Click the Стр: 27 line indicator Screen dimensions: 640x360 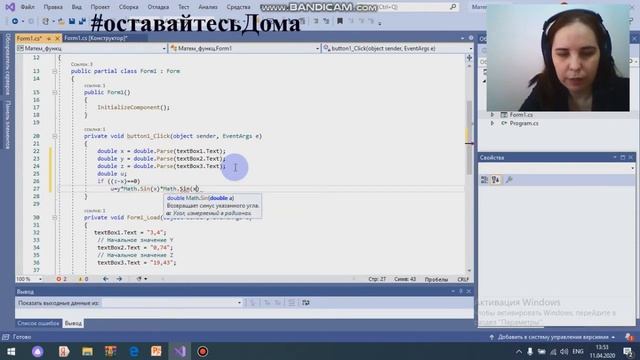click(377, 279)
